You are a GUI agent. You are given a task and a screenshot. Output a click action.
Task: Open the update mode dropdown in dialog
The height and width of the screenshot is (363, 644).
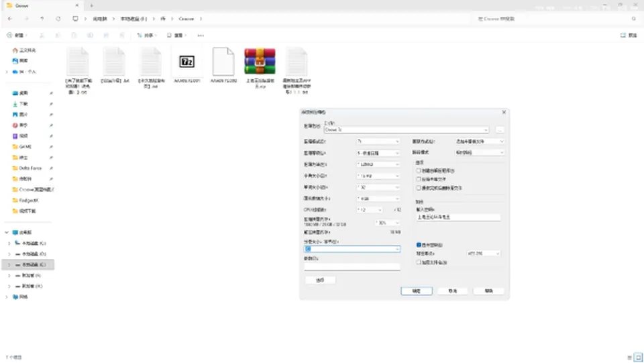click(x=480, y=142)
